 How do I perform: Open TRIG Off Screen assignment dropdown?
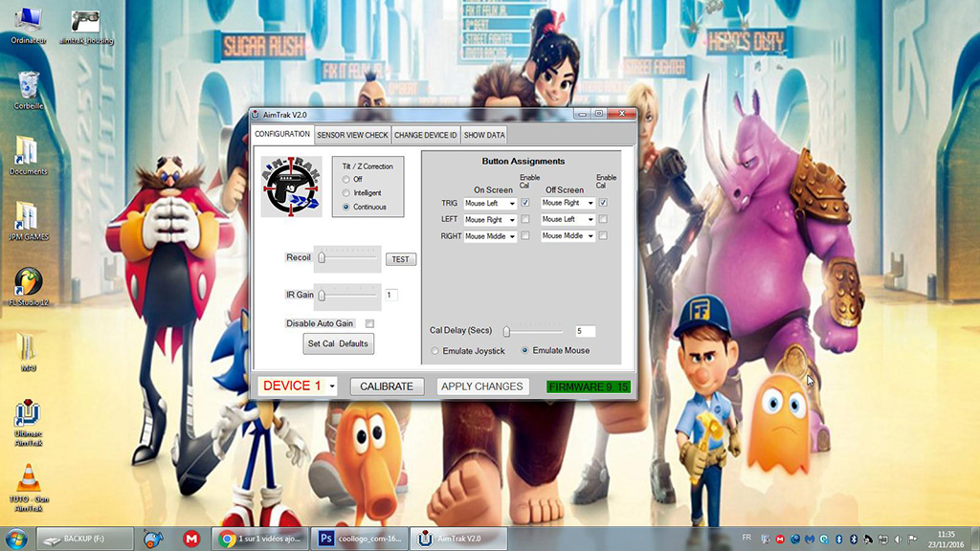568,203
